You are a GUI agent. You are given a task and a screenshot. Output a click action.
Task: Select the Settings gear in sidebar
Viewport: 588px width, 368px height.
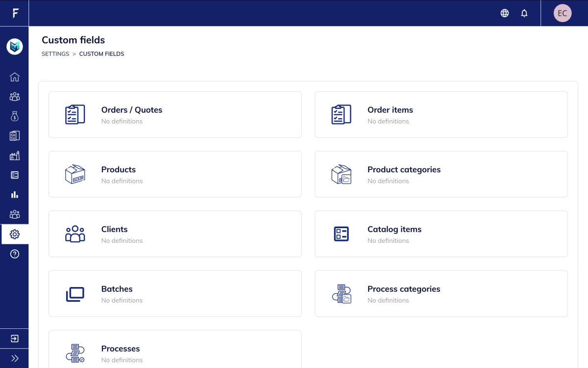click(15, 235)
